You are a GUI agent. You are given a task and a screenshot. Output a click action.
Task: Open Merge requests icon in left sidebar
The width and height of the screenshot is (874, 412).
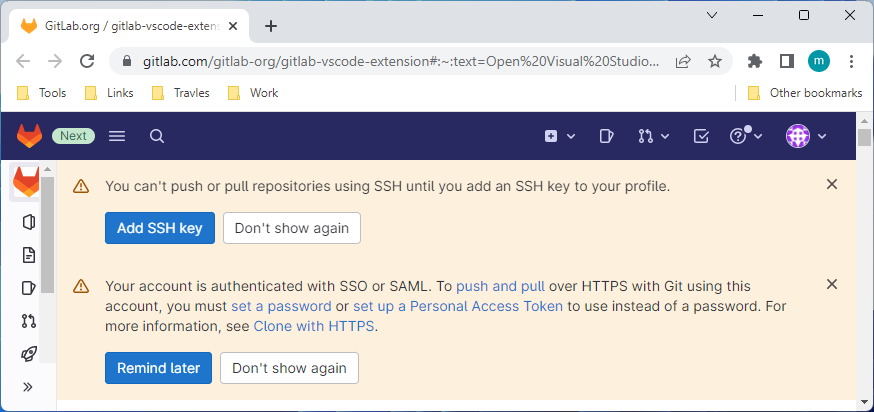(28, 321)
